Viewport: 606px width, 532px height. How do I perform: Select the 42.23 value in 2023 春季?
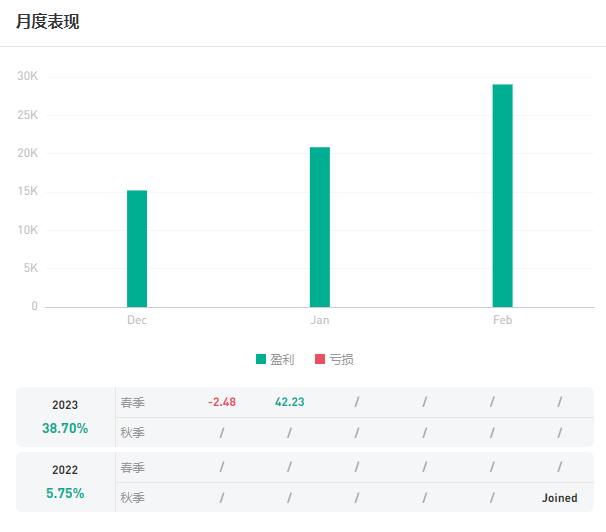pos(289,402)
